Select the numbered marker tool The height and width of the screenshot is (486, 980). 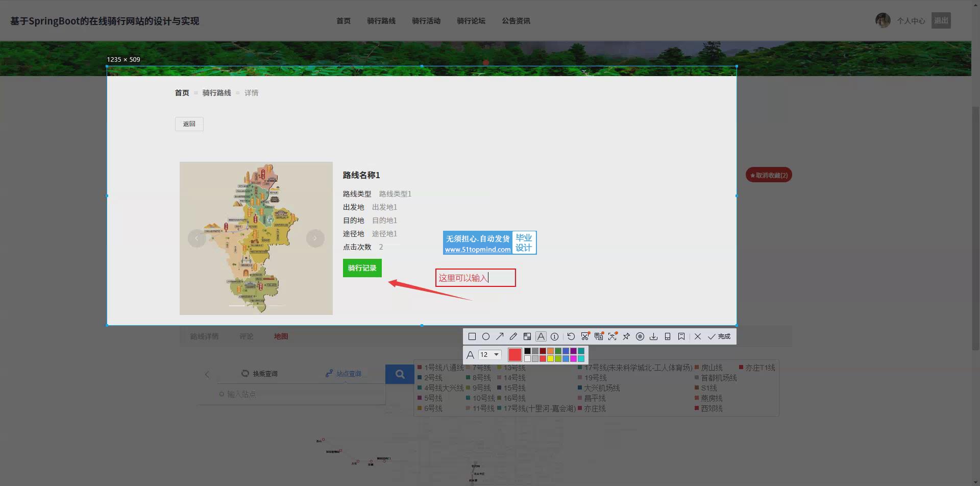(x=555, y=336)
